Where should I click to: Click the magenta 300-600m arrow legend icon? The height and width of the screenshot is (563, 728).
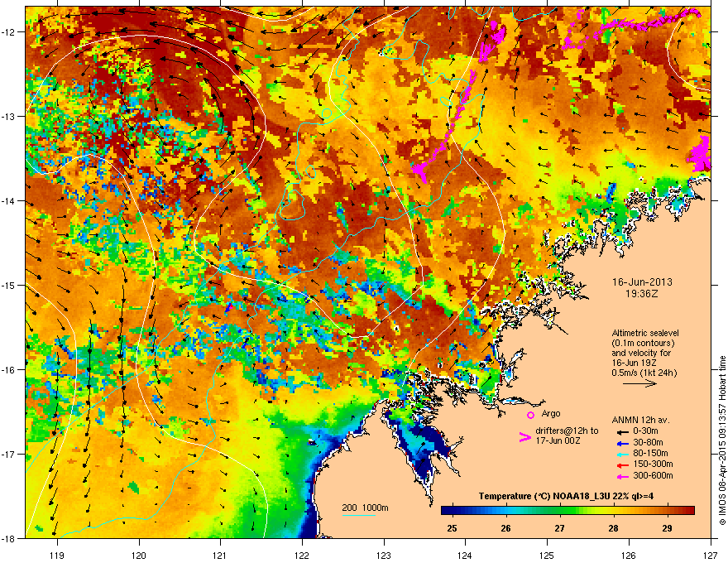[623, 476]
